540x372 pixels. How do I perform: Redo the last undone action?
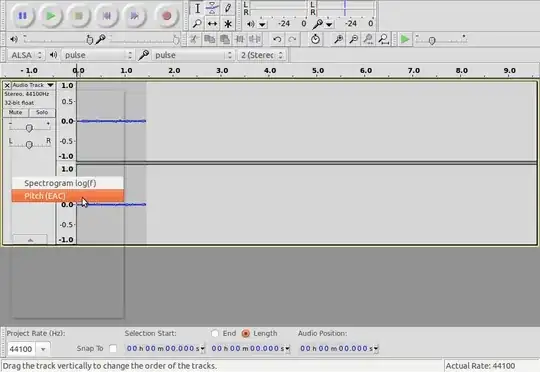pos(292,39)
